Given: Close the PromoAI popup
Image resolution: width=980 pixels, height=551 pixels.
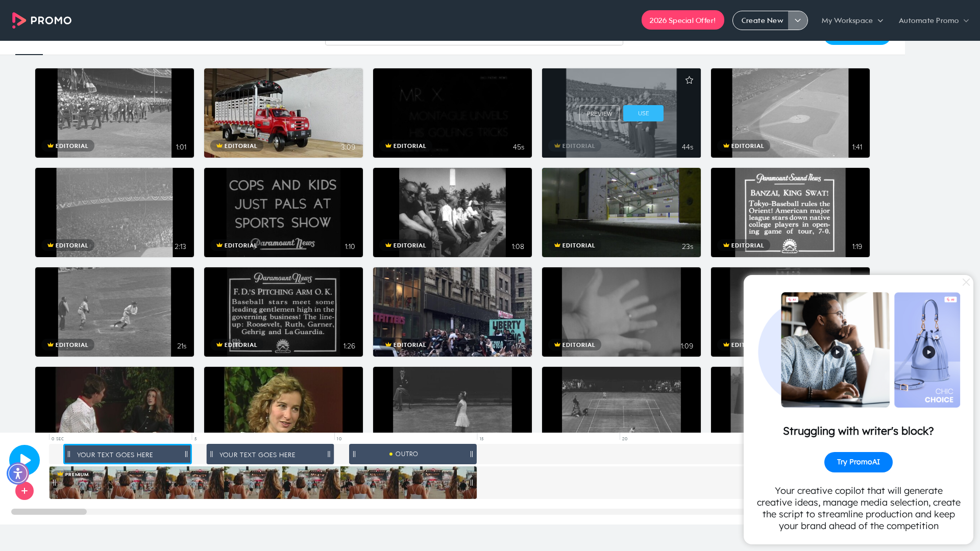Looking at the screenshot, I should click(x=966, y=282).
